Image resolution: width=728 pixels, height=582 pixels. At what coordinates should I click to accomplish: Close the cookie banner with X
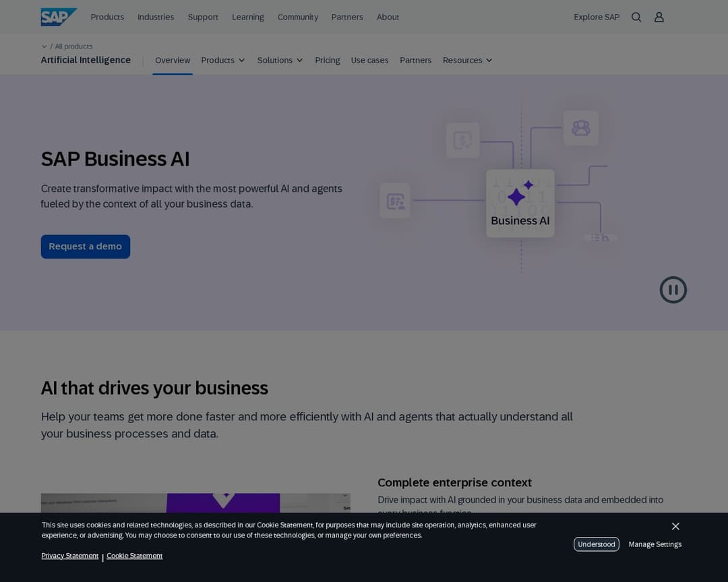tap(675, 526)
